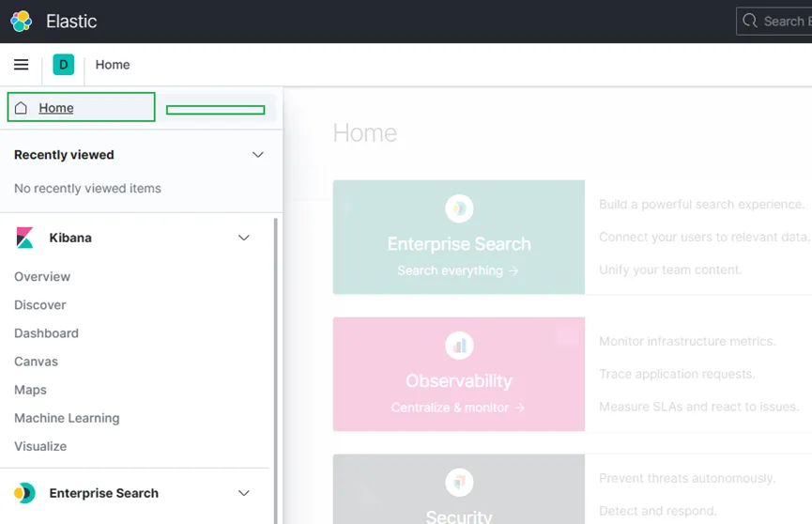The width and height of the screenshot is (812, 524).
Task: Click the search magnifier icon
Action: (749, 21)
